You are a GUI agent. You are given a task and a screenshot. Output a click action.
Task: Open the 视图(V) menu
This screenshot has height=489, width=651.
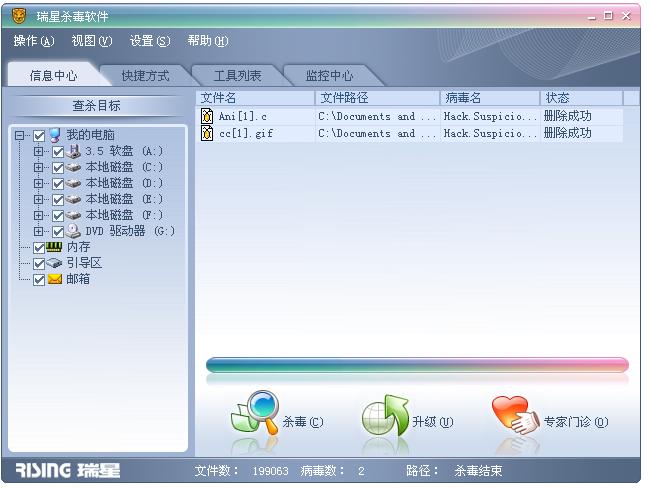(x=92, y=41)
